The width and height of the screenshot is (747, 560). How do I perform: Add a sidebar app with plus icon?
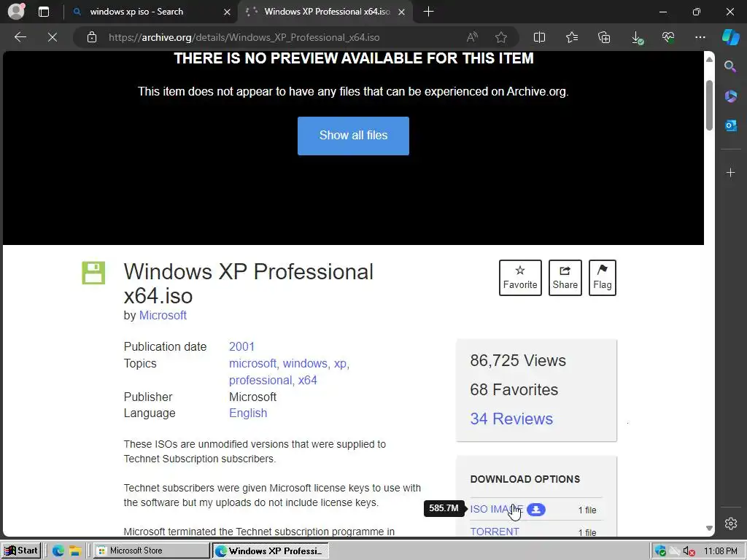(730, 172)
